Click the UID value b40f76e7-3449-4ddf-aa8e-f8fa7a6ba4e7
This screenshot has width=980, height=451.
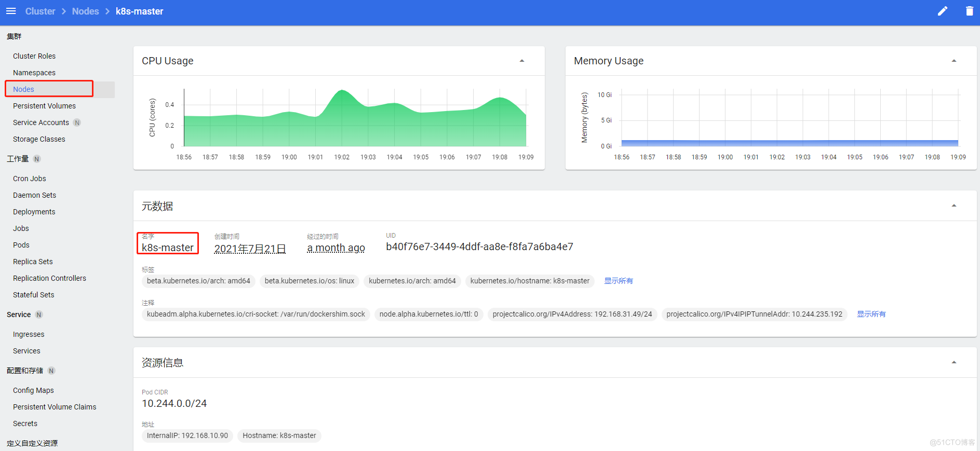479,247
